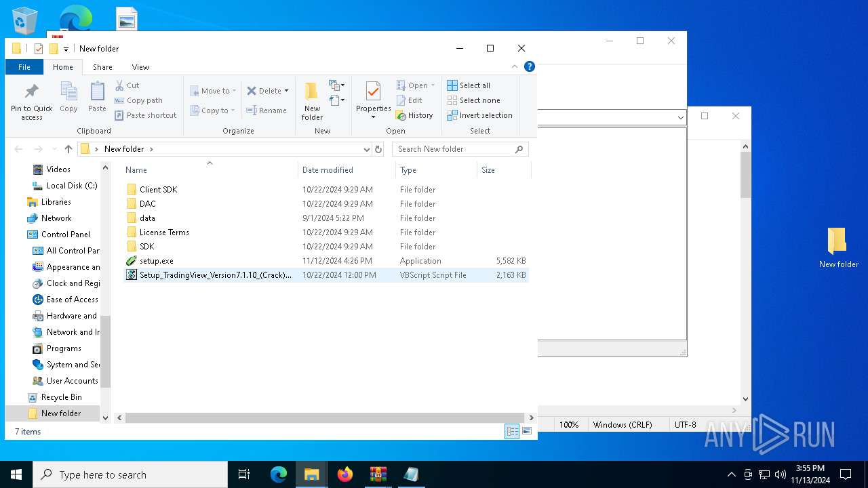Screen dimensions: 868x488
Task: Click the Rename command
Action: (266, 110)
